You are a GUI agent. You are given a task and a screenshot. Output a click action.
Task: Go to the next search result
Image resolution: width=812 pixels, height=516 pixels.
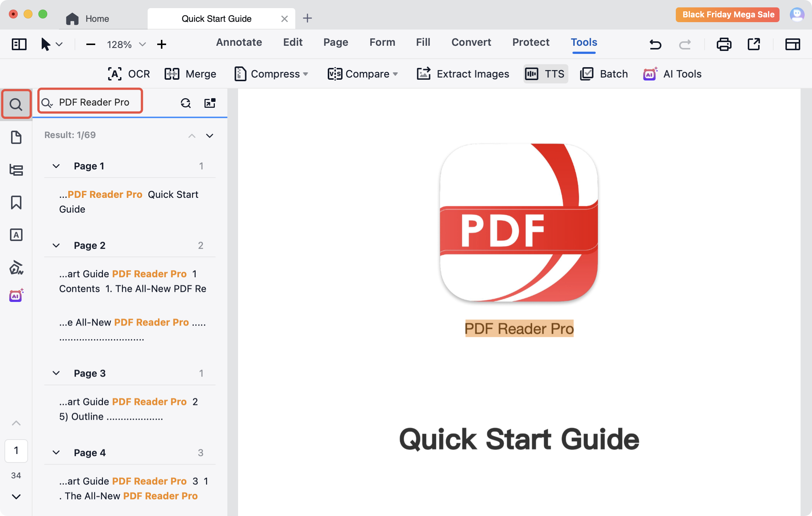210,135
